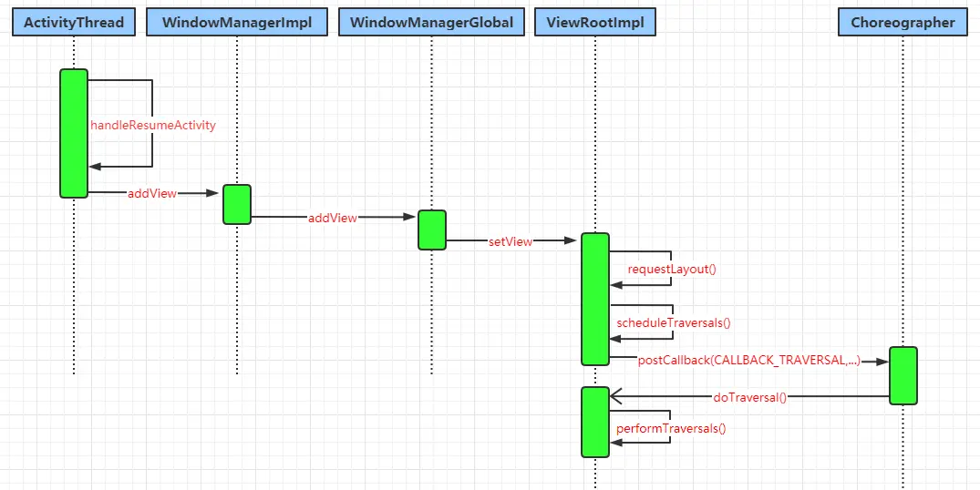Click the ViewRootImpl lifeline header
This screenshot has width=980, height=490.
[x=594, y=22]
